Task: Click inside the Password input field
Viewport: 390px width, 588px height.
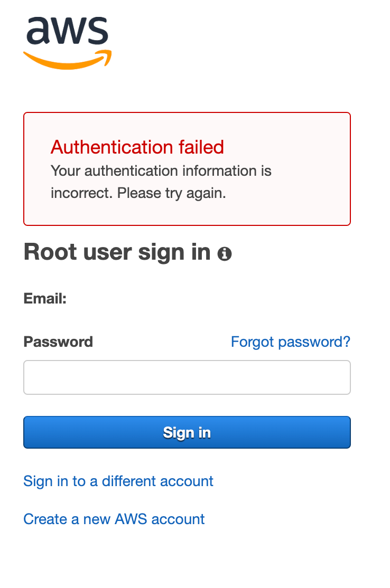Action: 187,377
